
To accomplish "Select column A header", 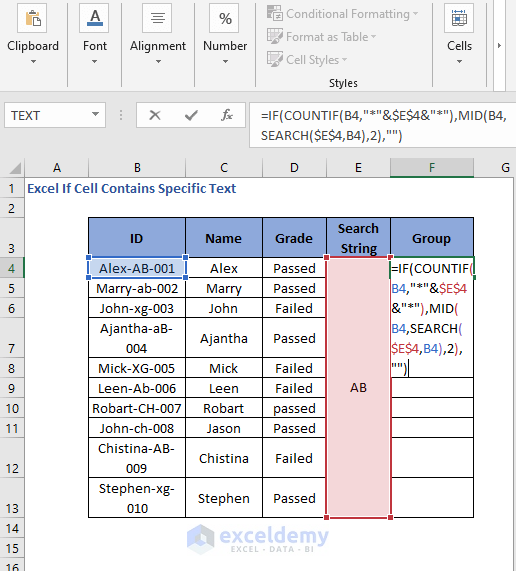I will pos(56,168).
